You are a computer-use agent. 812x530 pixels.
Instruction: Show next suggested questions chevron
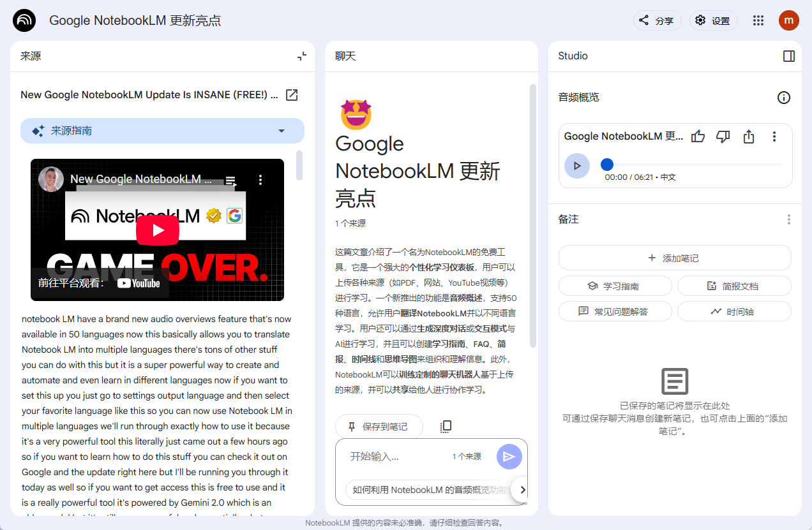pyautogui.click(x=522, y=490)
